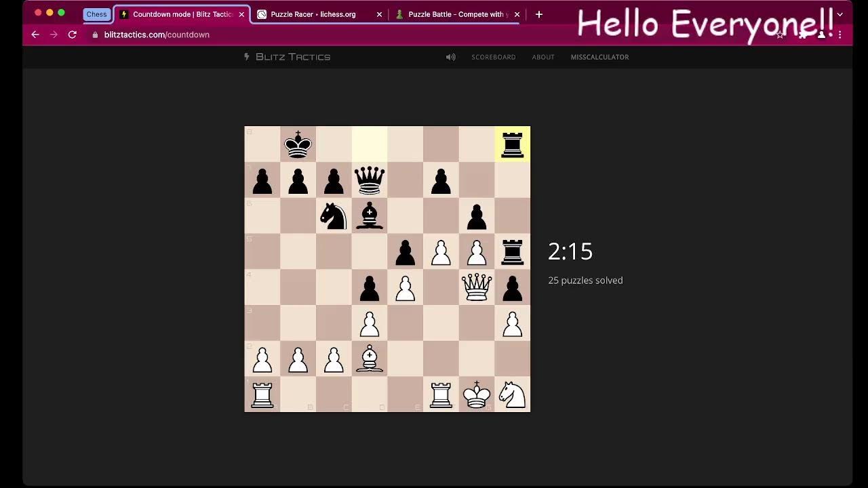Open a new browser tab

[x=539, y=14]
